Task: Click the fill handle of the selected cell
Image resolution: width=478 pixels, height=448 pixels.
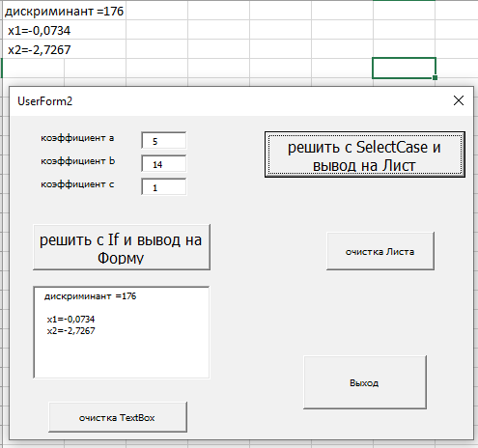Action: pyautogui.click(x=435, y=77)
